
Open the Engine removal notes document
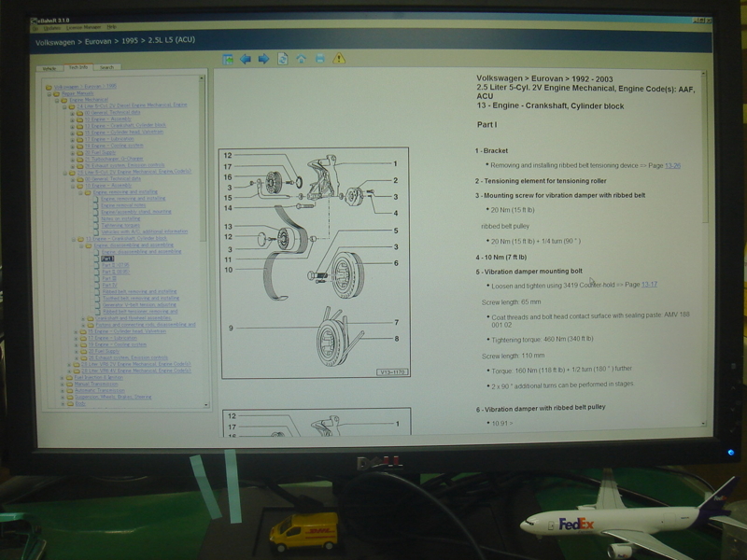tap(123, 205)
